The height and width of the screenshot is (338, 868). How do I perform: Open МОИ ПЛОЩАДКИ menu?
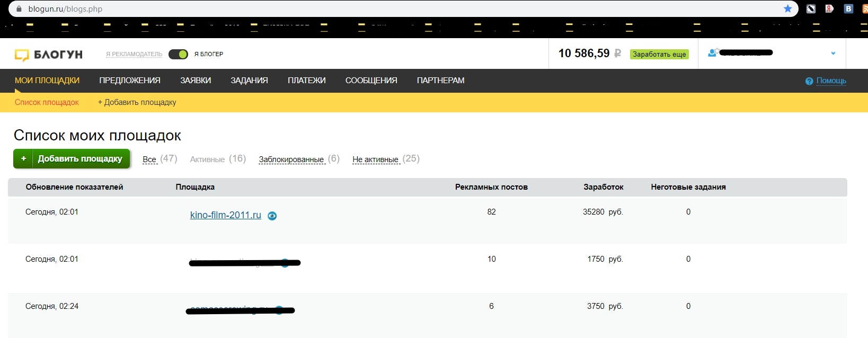(47, 81)
